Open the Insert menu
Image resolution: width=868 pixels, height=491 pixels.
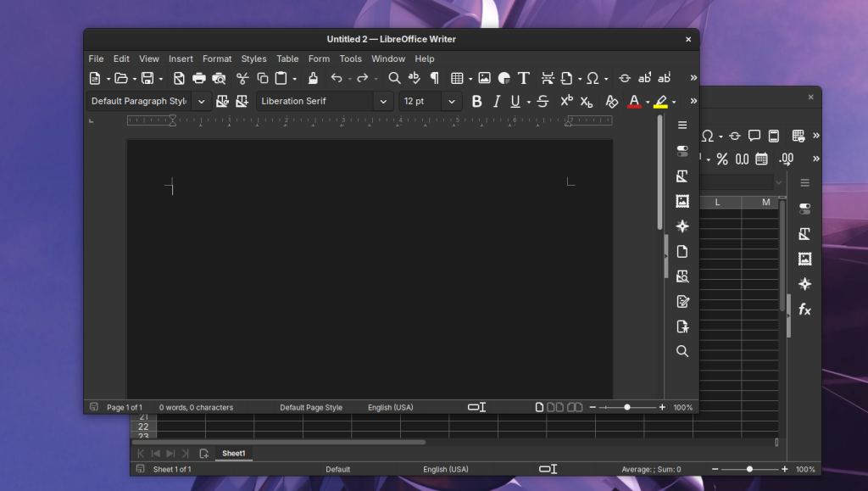click(181, 59)
